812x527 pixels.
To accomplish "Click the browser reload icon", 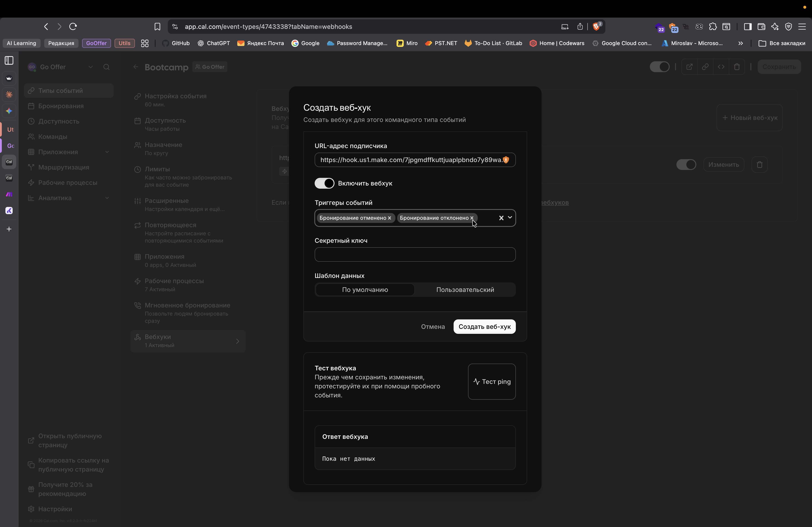I will [x=73, y=27].
